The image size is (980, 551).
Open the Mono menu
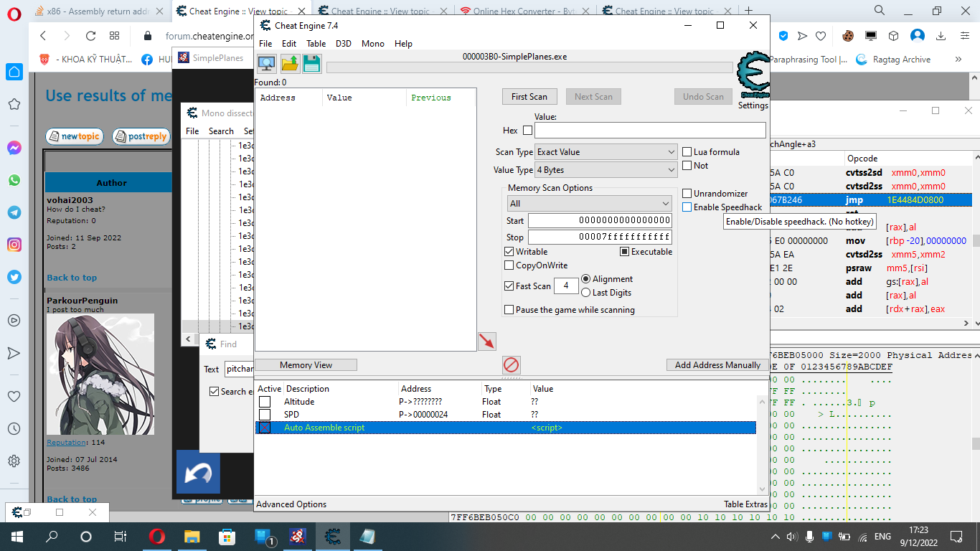372,44
